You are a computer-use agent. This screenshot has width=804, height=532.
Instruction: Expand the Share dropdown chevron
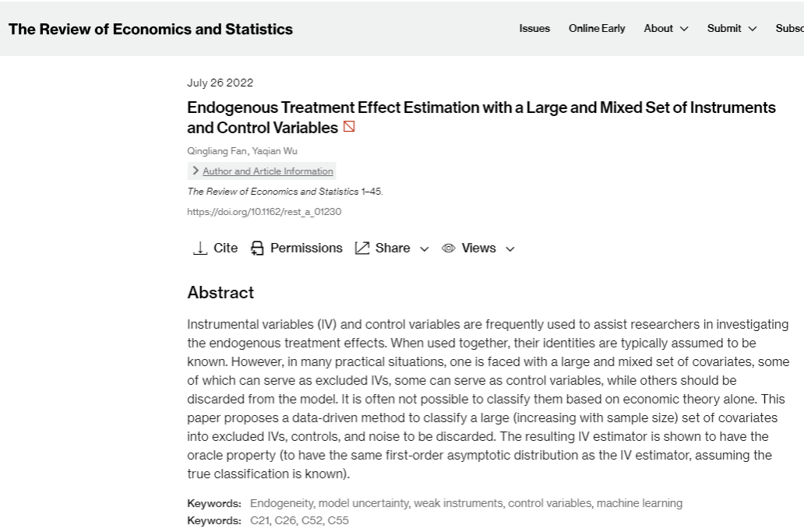(425, 249)
